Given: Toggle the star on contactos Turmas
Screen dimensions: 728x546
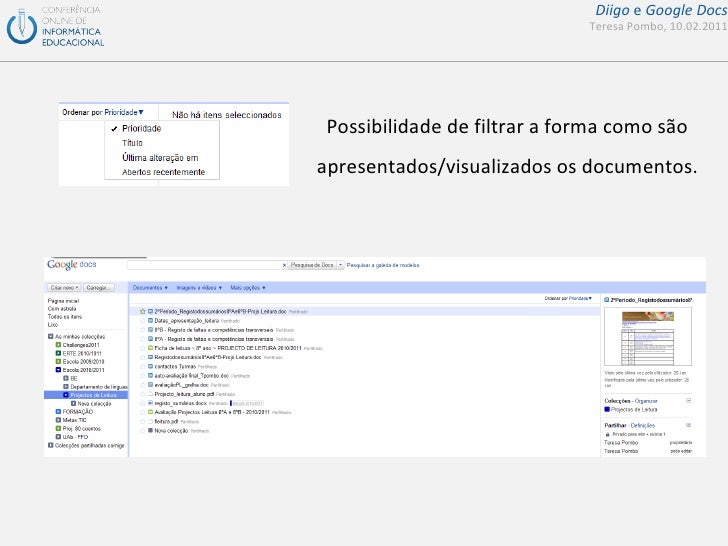Looking at the screenshot, I should click(x=143, y=366).
